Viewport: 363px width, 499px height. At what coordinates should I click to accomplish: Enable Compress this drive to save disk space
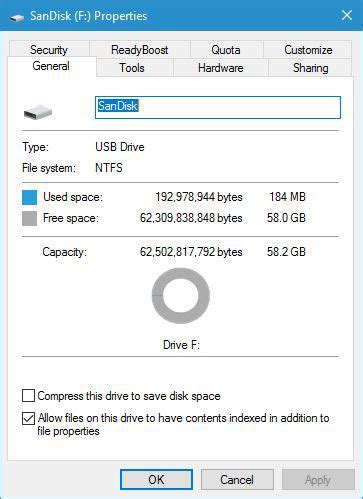[28, 396]
